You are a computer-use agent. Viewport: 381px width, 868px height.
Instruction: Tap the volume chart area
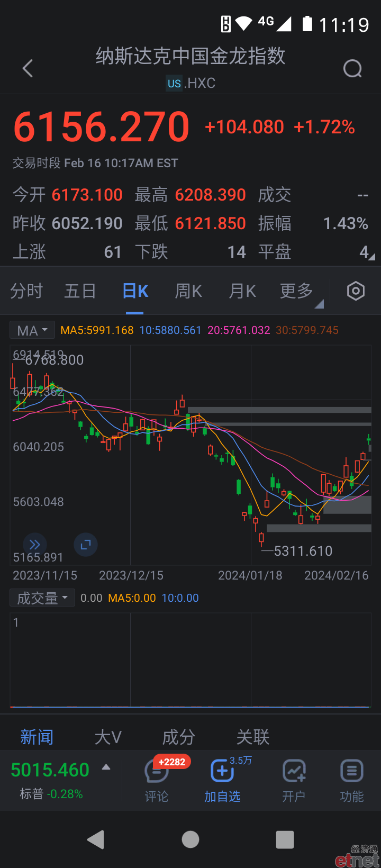190,660
